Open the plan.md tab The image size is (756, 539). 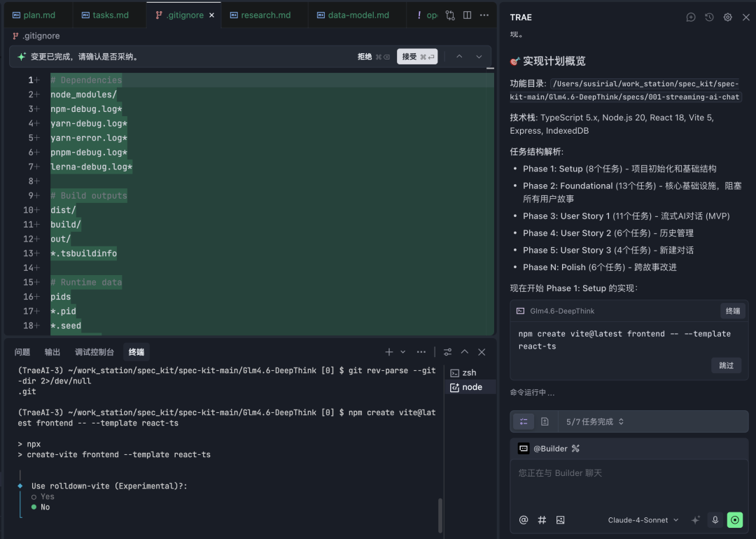click(x=34, y=15)
